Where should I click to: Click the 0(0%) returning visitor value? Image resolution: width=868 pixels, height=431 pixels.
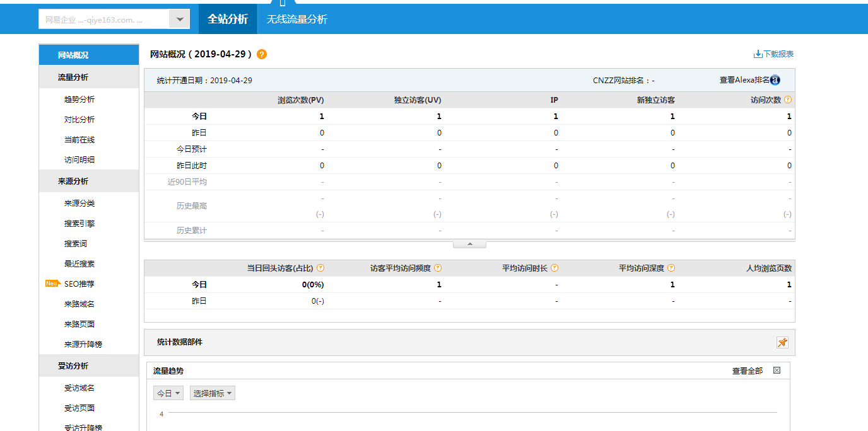(x=313, y=285)
